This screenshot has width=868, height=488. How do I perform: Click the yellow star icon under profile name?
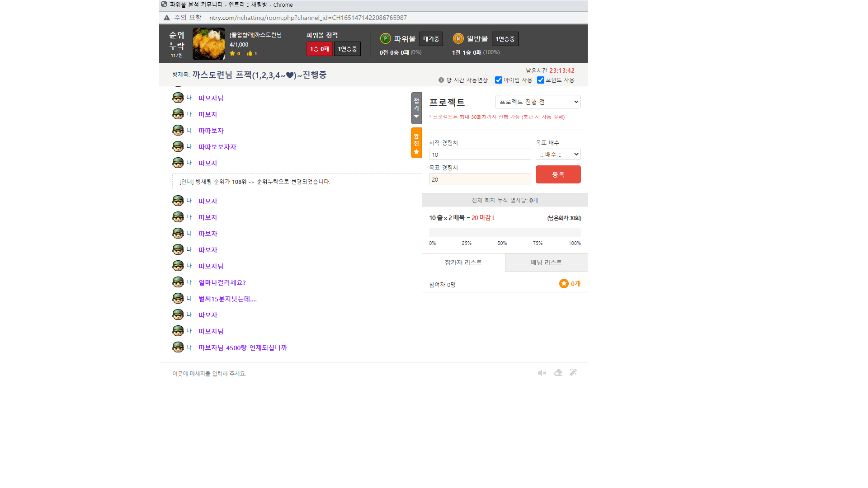[232, 53]
